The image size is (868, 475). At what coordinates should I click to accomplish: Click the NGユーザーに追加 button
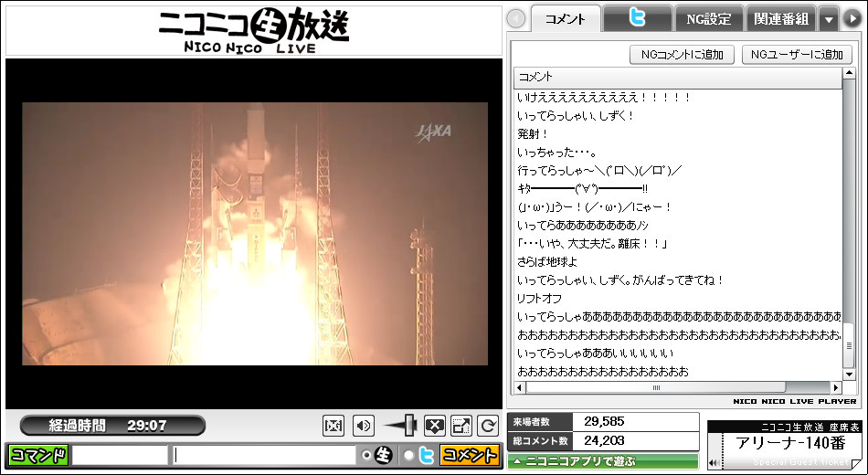[x=797, y=54]
